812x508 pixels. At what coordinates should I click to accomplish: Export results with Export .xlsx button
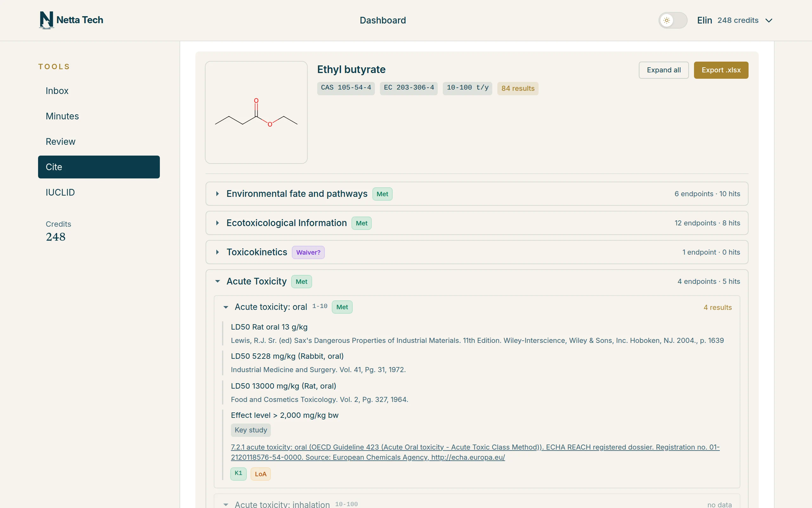coord(721,70)
